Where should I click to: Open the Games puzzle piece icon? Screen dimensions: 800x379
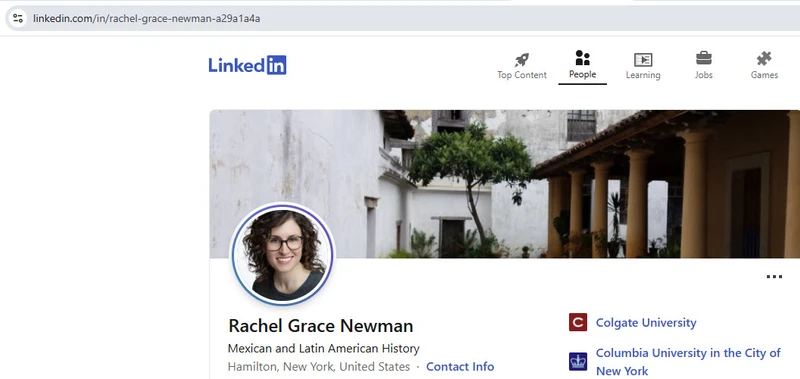pyautogui.click(x=764, y=59)
